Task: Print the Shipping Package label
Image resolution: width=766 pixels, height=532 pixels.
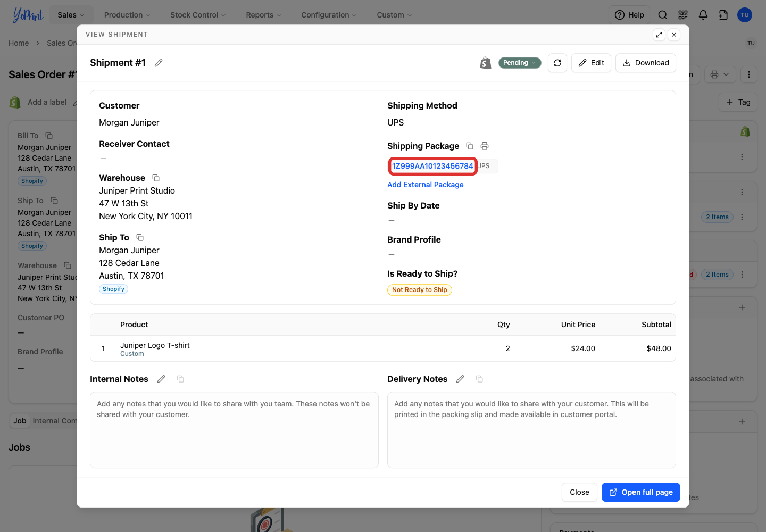Action: (x=485, y=146)
